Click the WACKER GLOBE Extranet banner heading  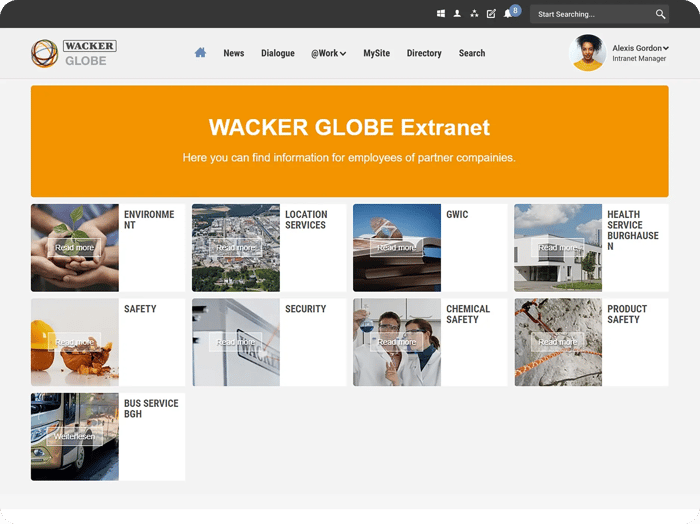tap(349, 127)
